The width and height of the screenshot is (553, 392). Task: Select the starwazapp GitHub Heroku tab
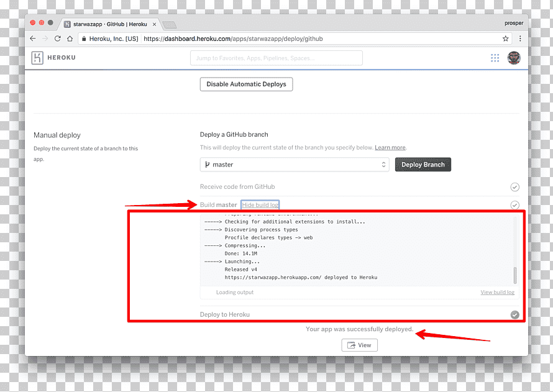tap(109, 24)
